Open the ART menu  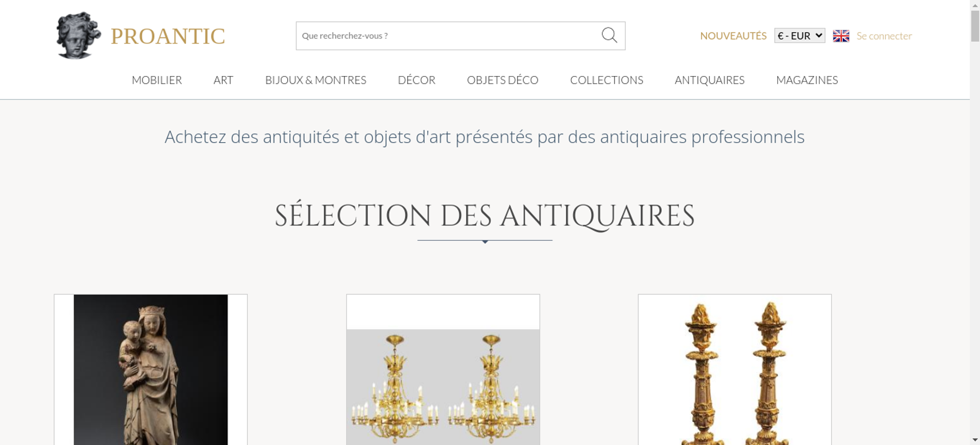tap(223, 80)
